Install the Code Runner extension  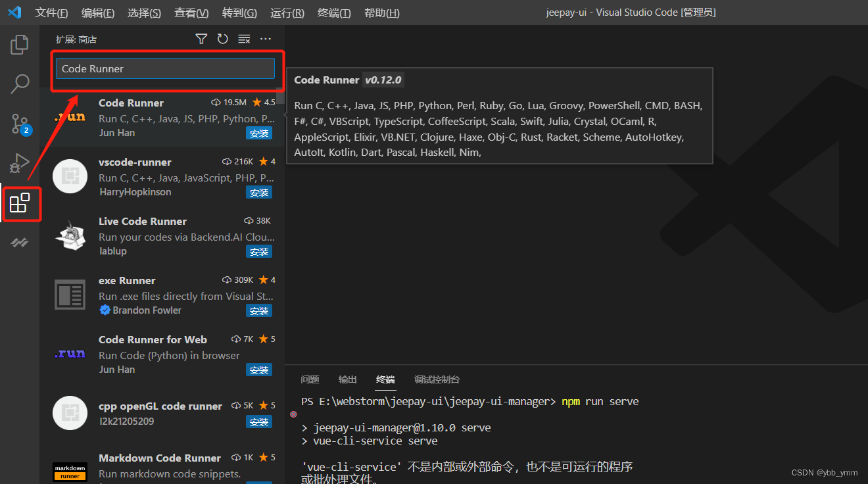coord(259,133)
